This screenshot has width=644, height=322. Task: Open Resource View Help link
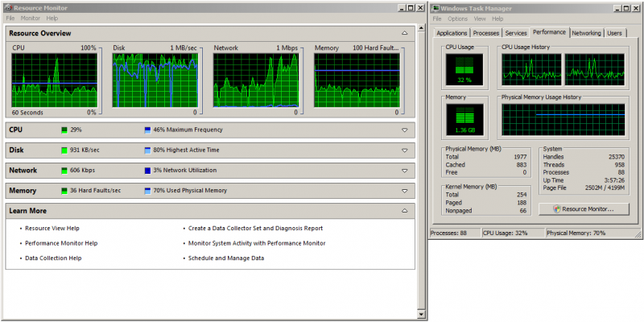[x=52, y=229]
